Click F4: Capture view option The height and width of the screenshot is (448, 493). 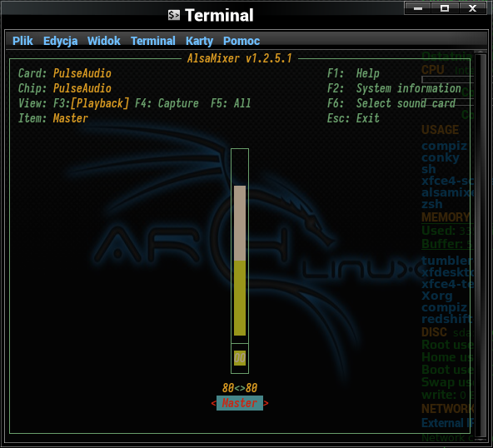[x=167, y=103]
